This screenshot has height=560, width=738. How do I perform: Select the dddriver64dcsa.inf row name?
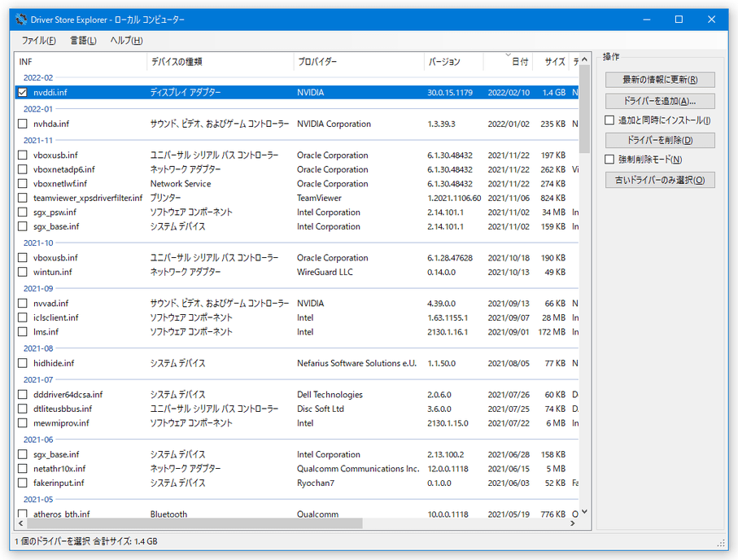pos(68,395)
